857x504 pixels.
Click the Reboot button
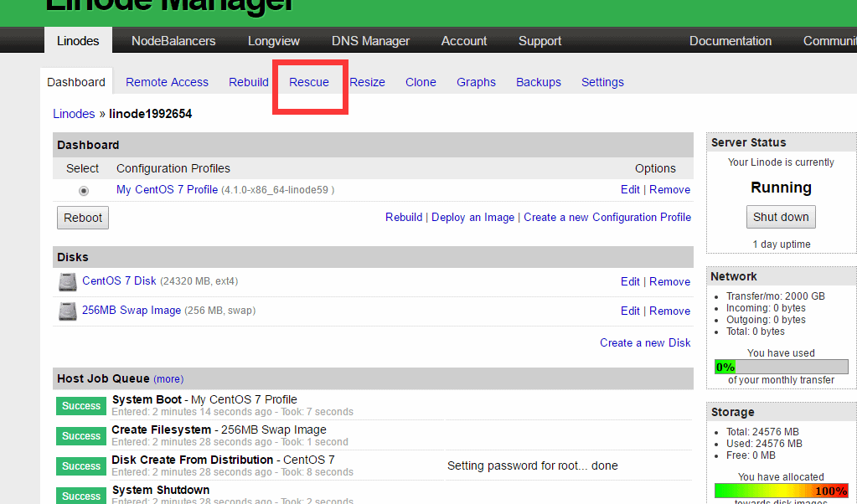(83, 218)
